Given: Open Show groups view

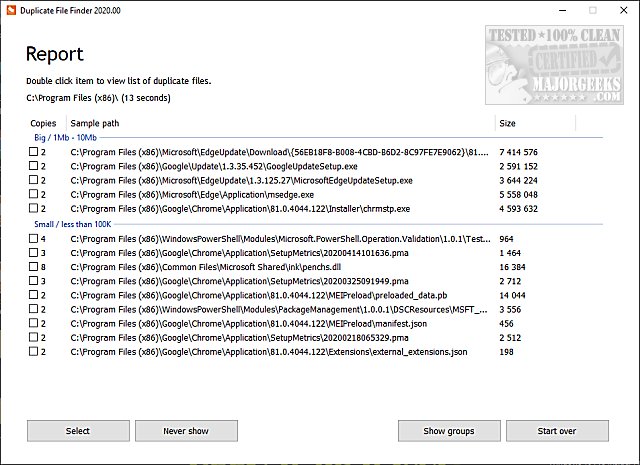Looking at the screenshot, I should tap(448, 431).
